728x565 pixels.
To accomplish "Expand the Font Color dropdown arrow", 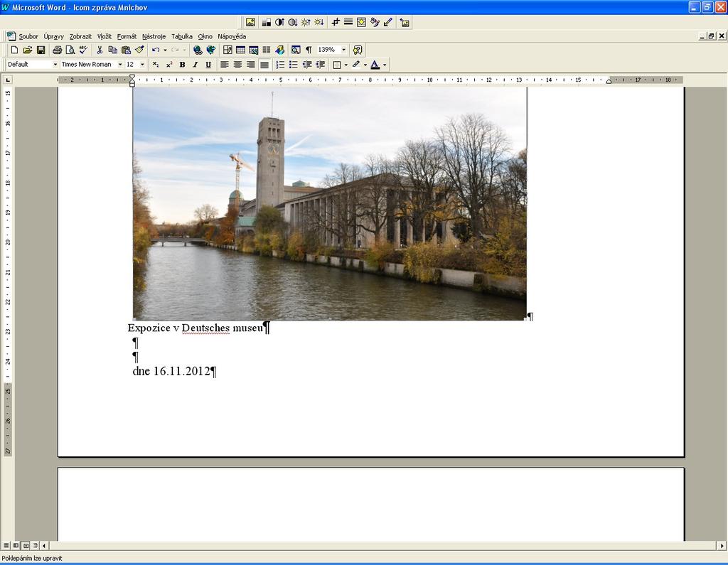I will 385,65.
